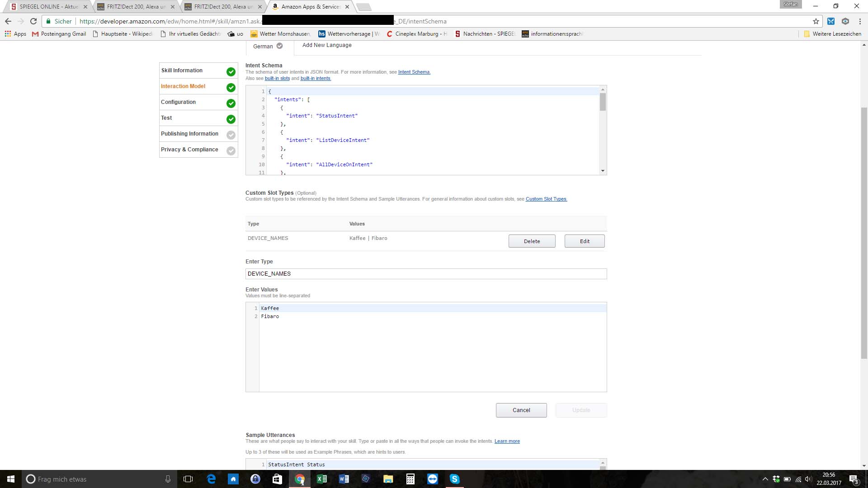
Task: Switch to Word in the taskbar
Action: [x=344, y=479]
